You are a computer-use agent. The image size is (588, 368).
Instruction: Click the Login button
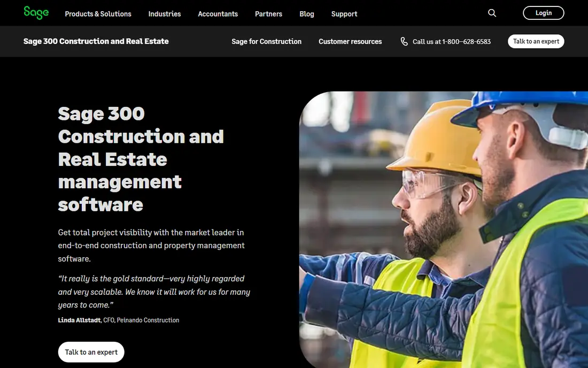coord(544,13)
